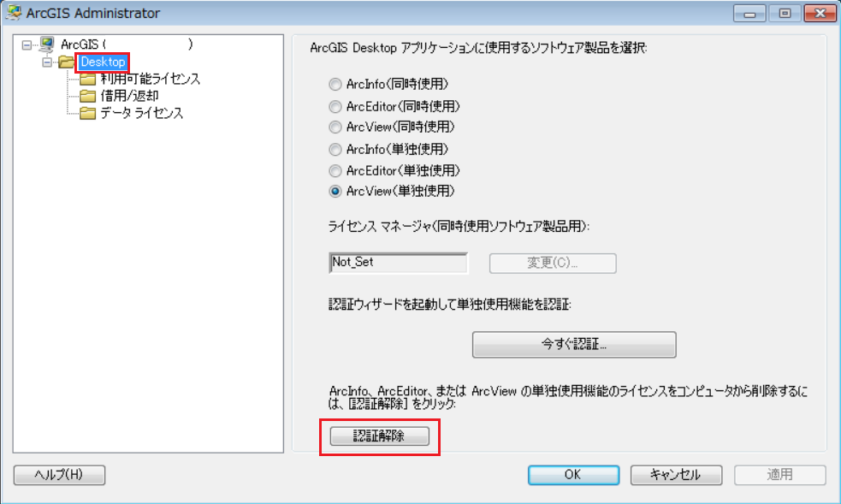Select ArcView(同時使用) radio button
The image size is (841, 504).
[x=335, y=127]
